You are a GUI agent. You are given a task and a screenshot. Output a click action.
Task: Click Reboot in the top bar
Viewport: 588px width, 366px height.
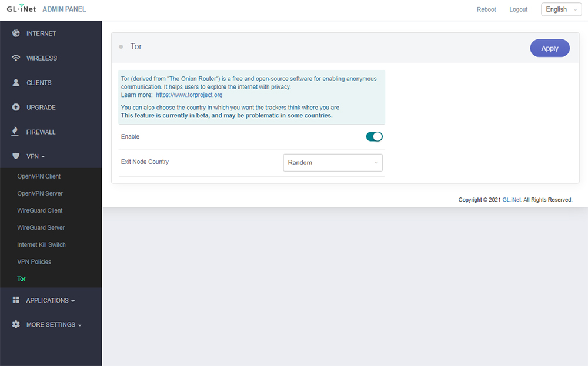tap(486, 9)
